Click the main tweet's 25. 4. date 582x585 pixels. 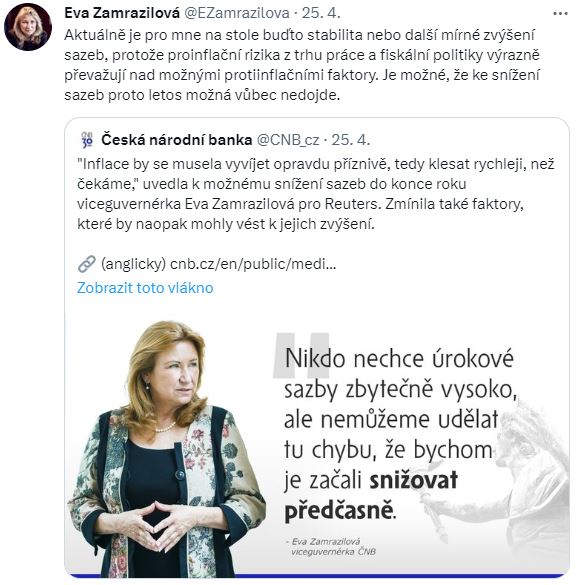(321, 13)
